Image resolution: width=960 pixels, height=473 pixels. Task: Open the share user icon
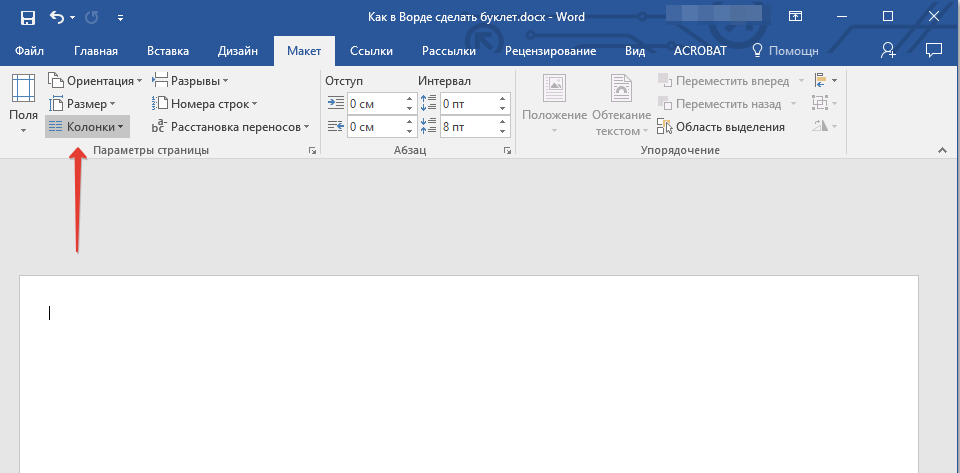pos(887,50)
